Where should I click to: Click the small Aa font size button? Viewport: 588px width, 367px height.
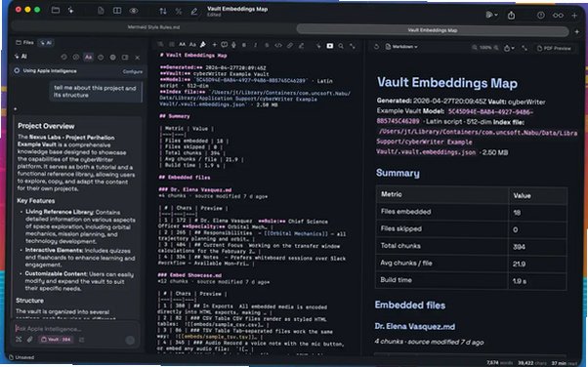click(192, 45)
